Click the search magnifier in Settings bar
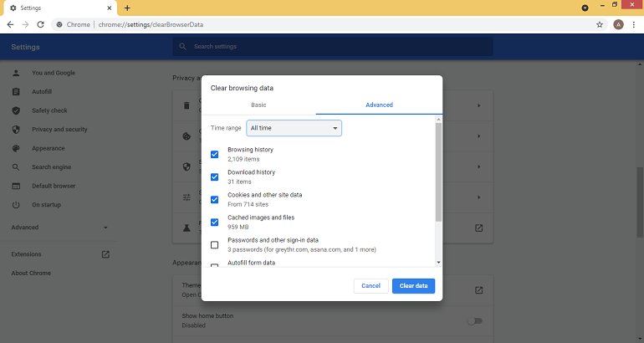 tap(183, 46)
